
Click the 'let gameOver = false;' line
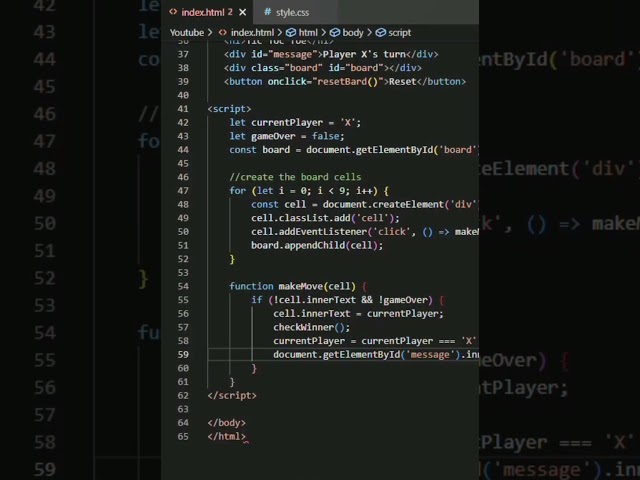coord(287,136)
